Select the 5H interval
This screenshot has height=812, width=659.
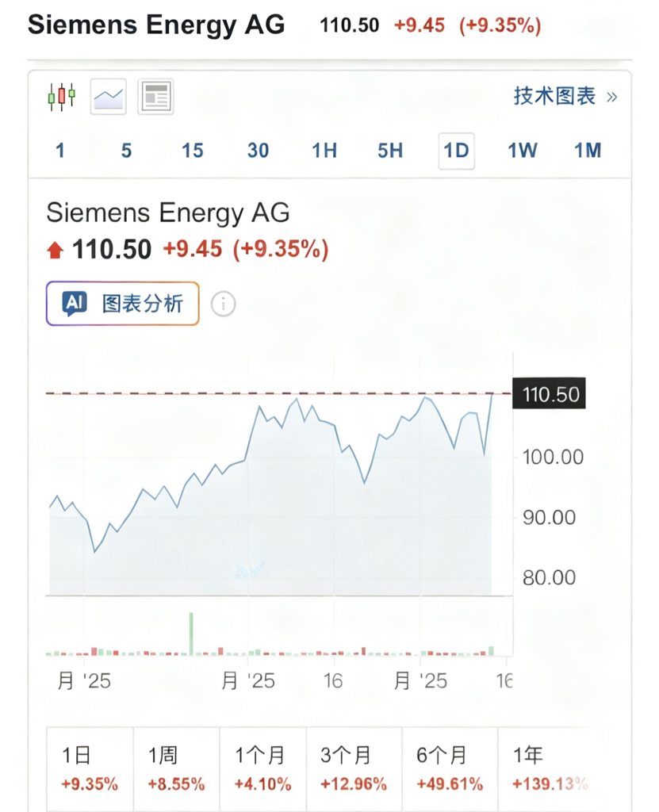pos(390,151)
